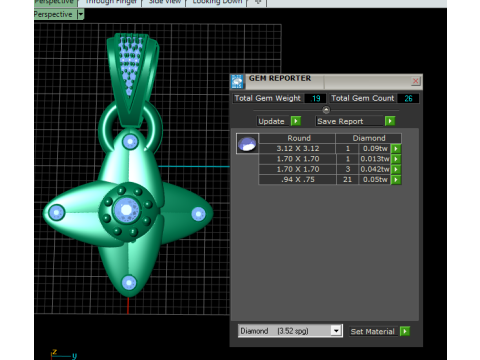Select the gem on the pendant's bottom arm
This screenshot has width=480, height=360.
(129, 283)
